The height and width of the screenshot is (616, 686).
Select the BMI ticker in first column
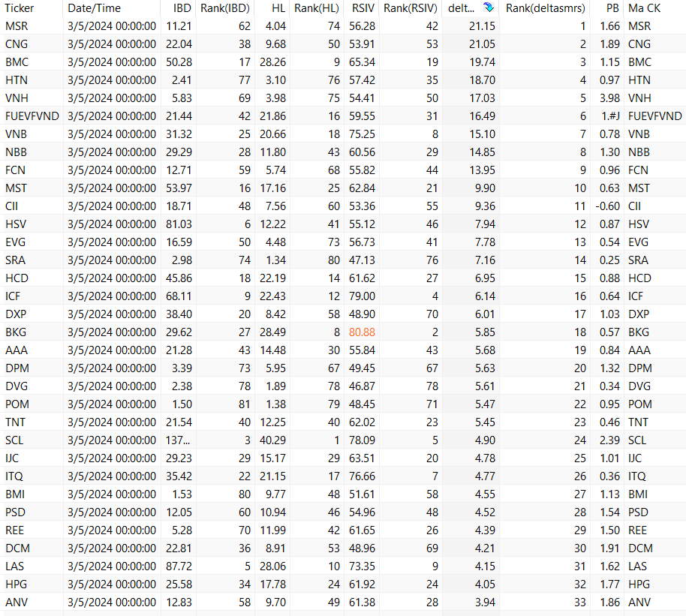(x=15, y=494)
